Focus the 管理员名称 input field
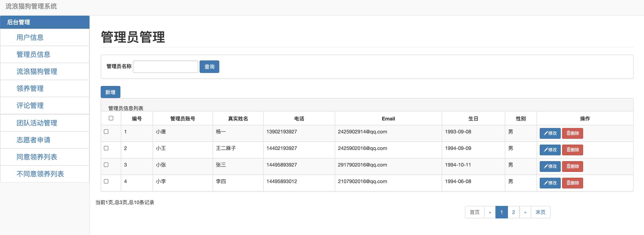 tap(166, 67)
